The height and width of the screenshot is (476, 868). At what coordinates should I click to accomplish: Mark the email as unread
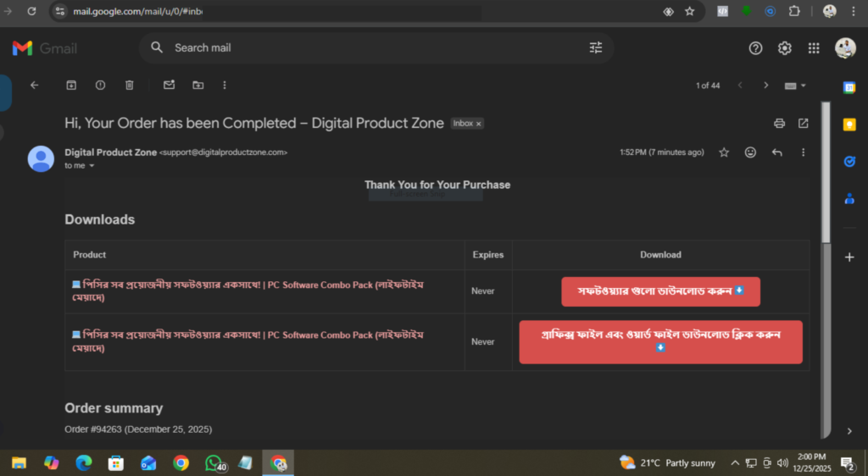click(169, 85)
